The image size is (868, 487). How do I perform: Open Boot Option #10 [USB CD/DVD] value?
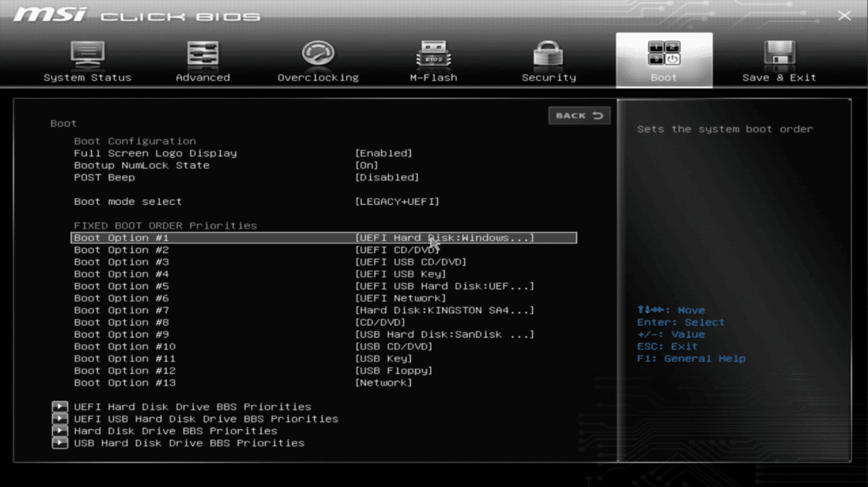click(394, 346)
